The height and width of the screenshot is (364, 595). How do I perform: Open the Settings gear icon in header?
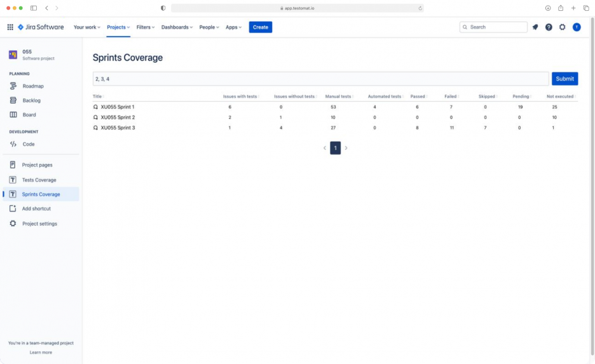pos(563,27)
